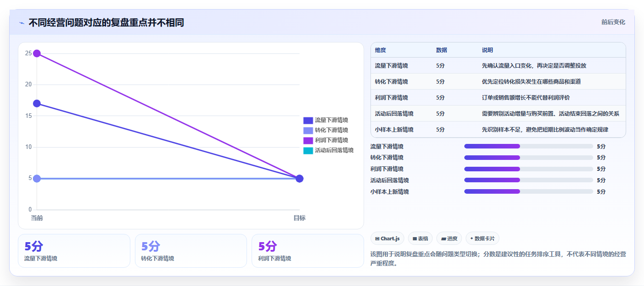Click the Chart.js tag
Viewport: 644px width, 286px height.
(x=387, y=238)
